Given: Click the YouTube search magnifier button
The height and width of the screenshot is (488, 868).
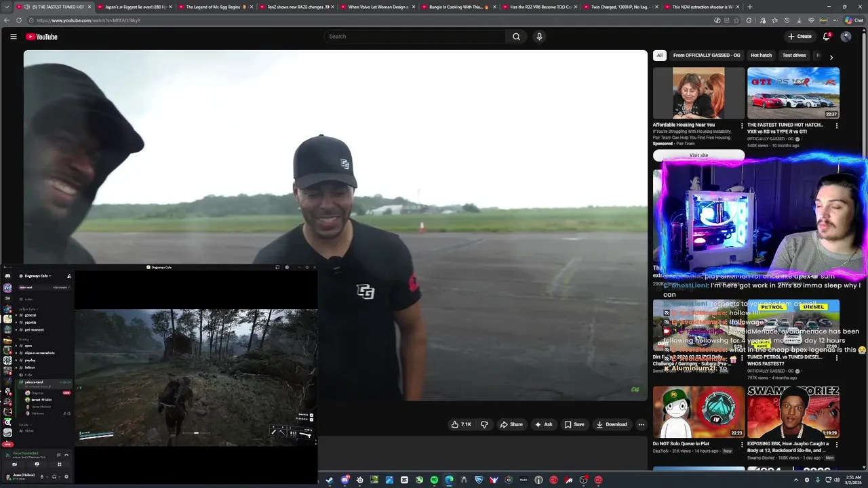Looking at the screenshot, I should pos(516,37).
